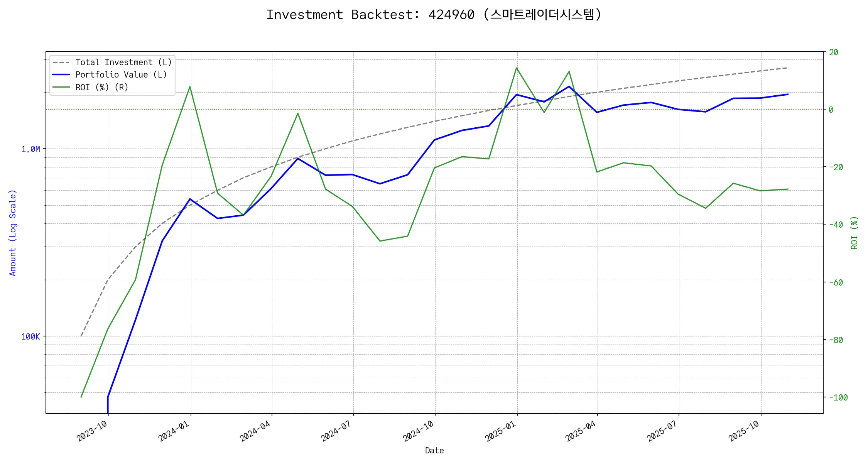Click the 2024-01 x-axis tick label

pos(174,431)
